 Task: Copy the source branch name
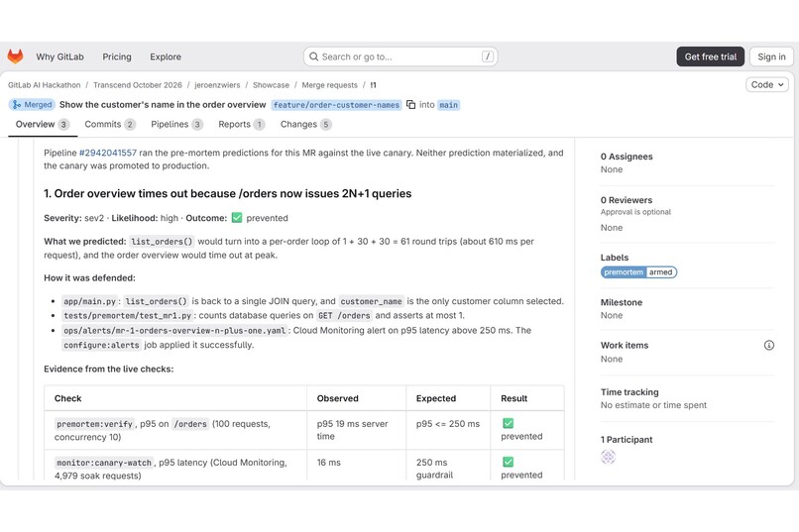(x=410, y=105)
